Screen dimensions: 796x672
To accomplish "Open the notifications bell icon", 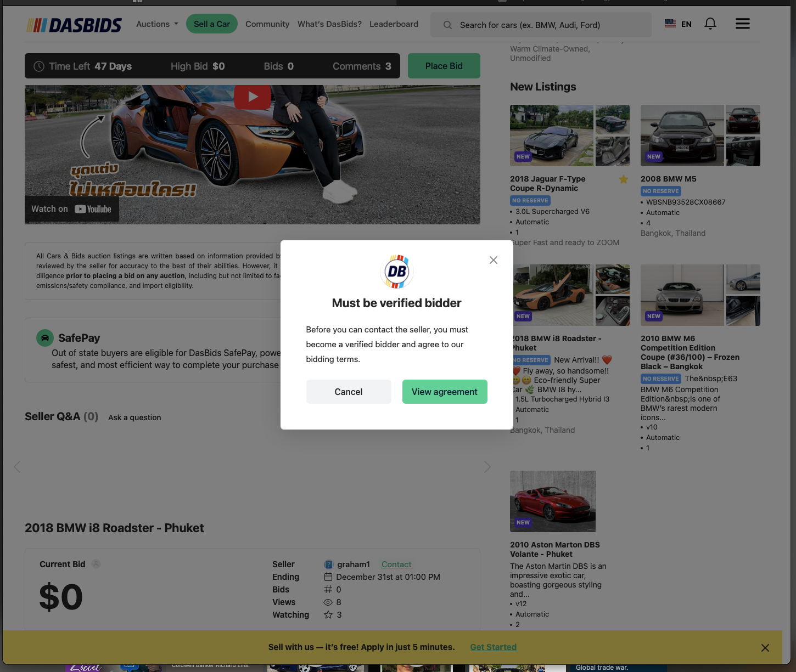I will pyautogui.click(x=710, y=24).
